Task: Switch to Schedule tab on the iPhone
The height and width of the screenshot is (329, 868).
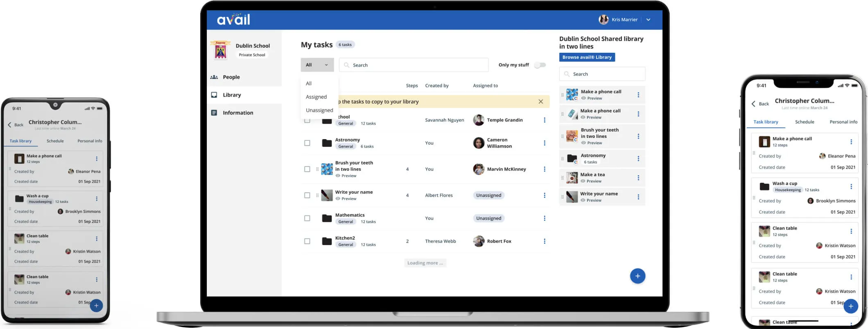Action: (x=805, y=122)
